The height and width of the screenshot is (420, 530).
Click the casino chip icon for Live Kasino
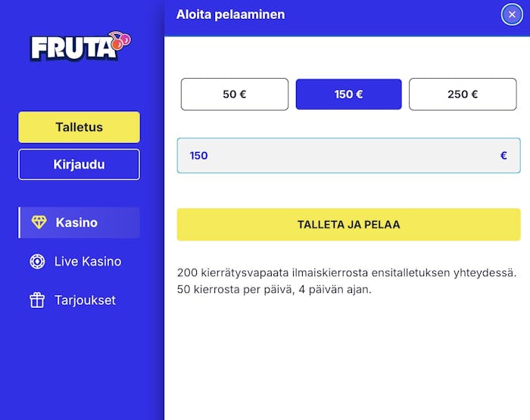click(37, 262)
